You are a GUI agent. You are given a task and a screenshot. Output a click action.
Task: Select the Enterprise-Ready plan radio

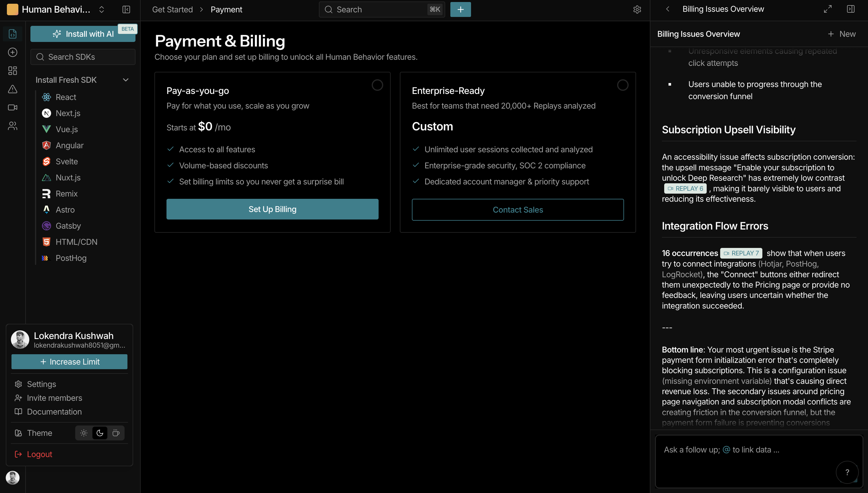tap(622, 85)
